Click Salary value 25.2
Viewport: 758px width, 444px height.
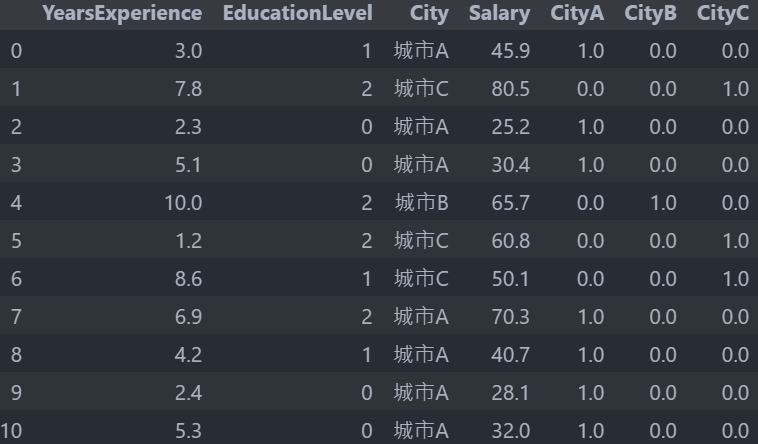pos(511,127)
